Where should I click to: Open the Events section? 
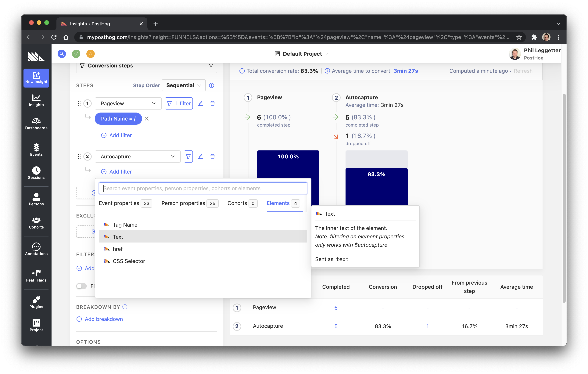pos(36,150)
